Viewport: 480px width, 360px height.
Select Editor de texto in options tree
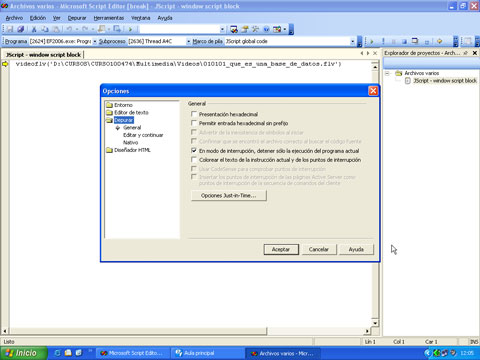131,113
